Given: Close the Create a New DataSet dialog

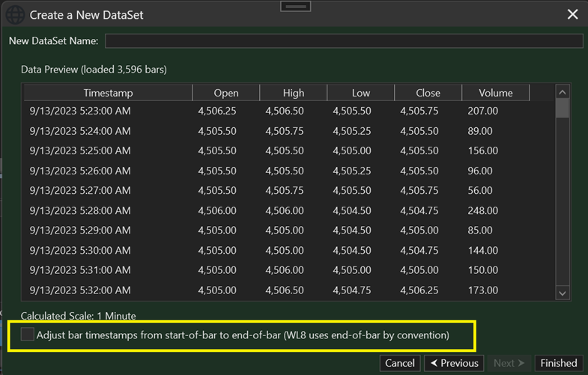Looking at the screenshot, I should 572,14.
